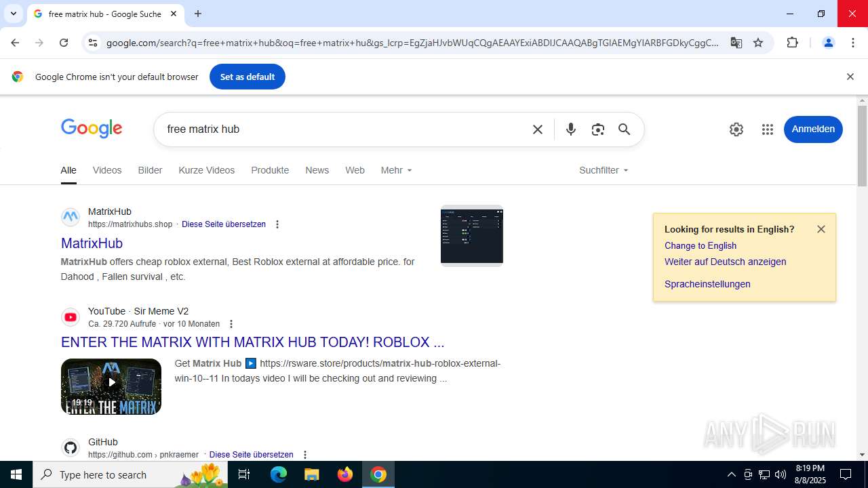Screen dimensions: 868x488
Task: Switch to the Bilder tab
Action: [x=150, y=170]
